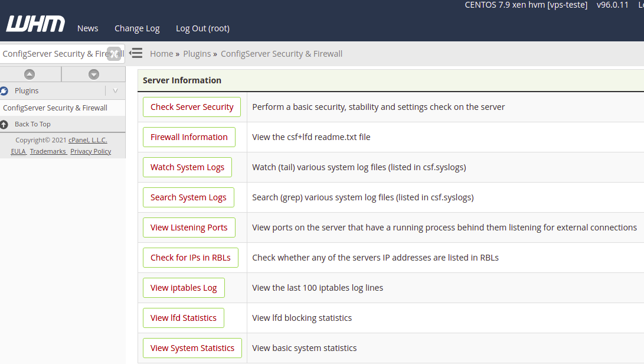Log Out of root account

(202, 28)
